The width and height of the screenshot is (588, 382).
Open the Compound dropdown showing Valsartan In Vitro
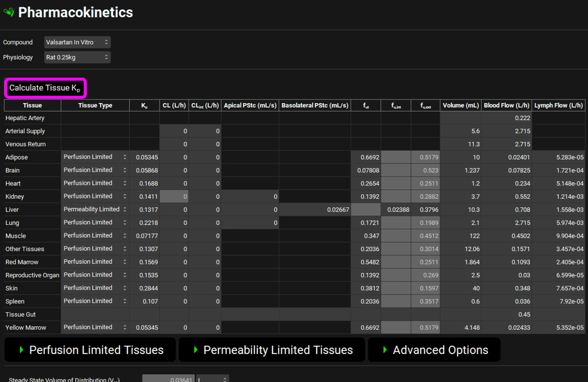point(77,42)
